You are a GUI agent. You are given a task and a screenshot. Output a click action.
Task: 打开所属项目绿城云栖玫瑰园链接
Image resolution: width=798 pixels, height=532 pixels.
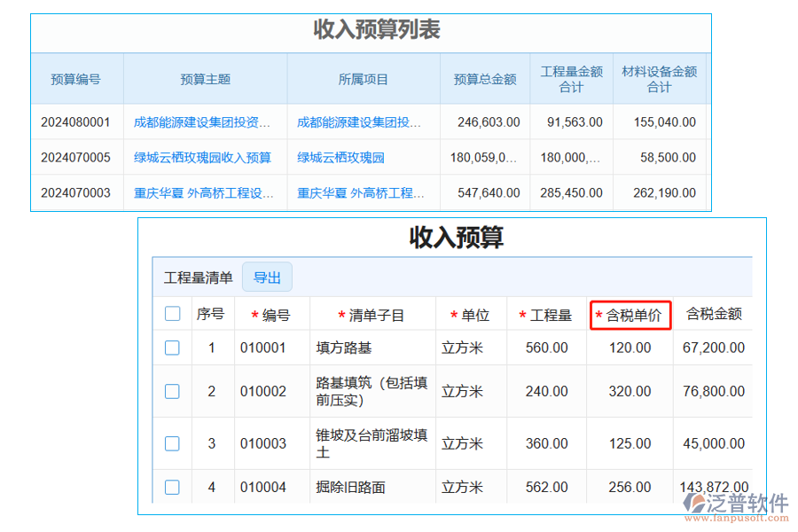tap(342, 157)
